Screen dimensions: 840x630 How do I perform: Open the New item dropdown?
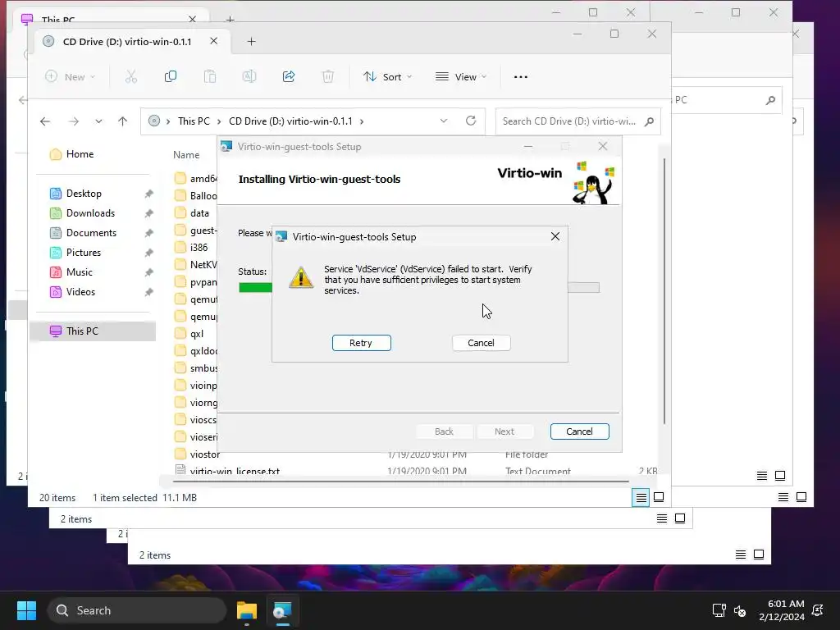pos(71,76)
